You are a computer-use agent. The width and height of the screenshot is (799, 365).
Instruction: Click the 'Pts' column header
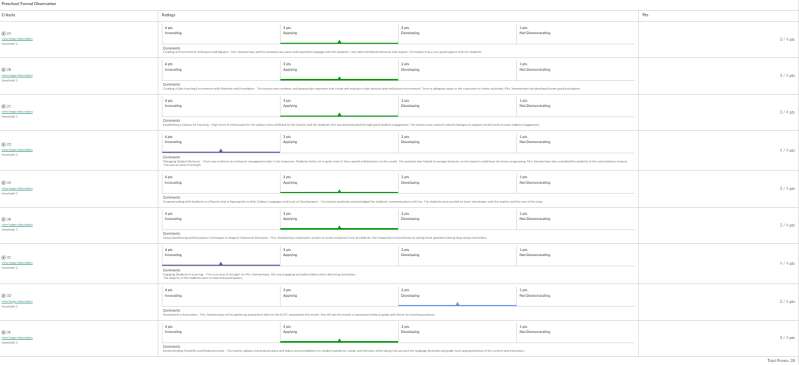(645, 15)
